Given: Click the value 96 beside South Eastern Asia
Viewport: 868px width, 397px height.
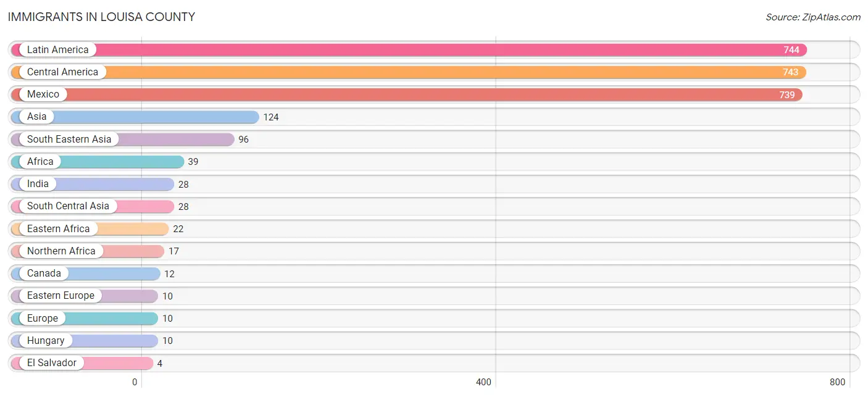Looking at the screenshot, I should click(244, 140).
